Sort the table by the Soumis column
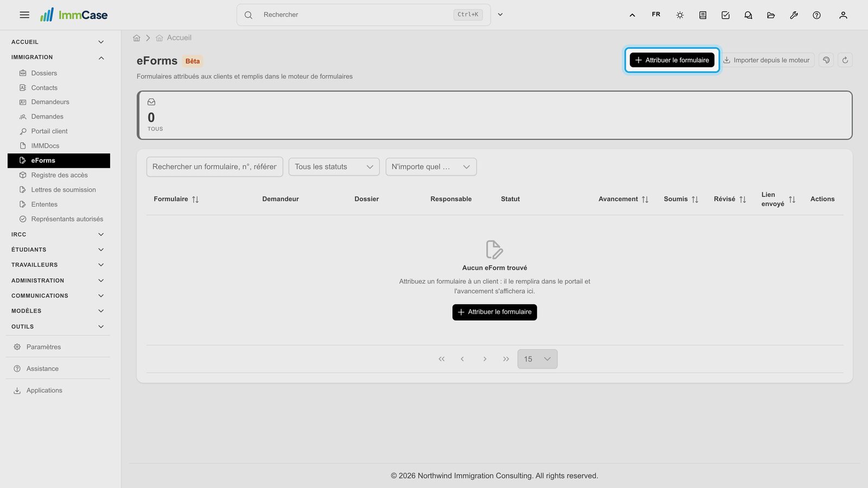The image size is (868, 488). (x=695, y=200)
